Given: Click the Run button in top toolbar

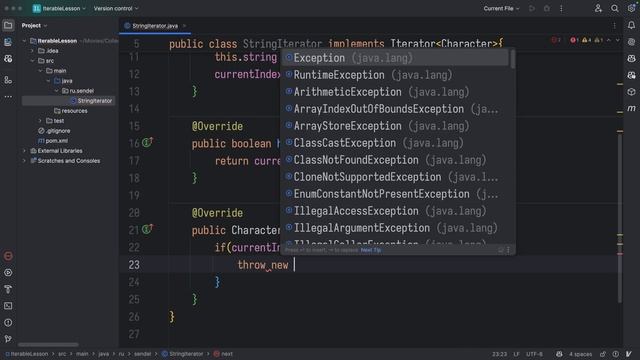Looking at the screenshot, I should coord(532,8).
